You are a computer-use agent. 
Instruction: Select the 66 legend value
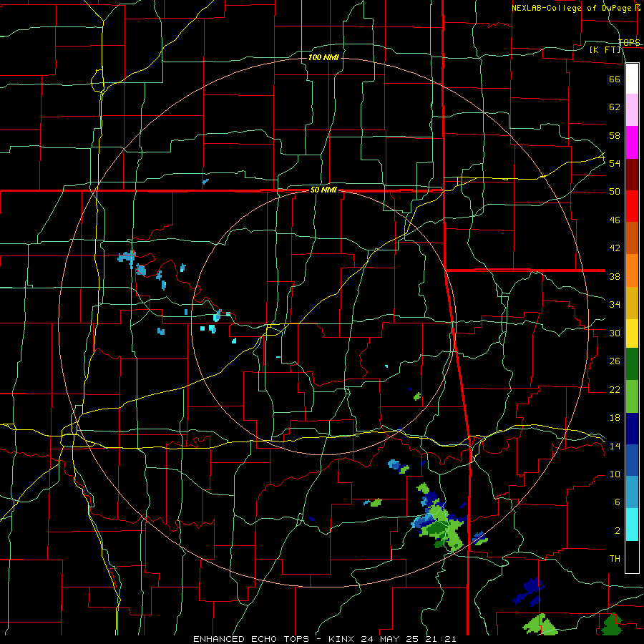pos(615,79)
